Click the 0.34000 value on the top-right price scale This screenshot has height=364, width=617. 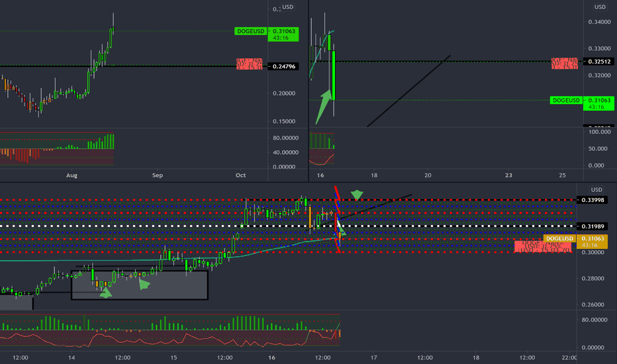[599, 22]
